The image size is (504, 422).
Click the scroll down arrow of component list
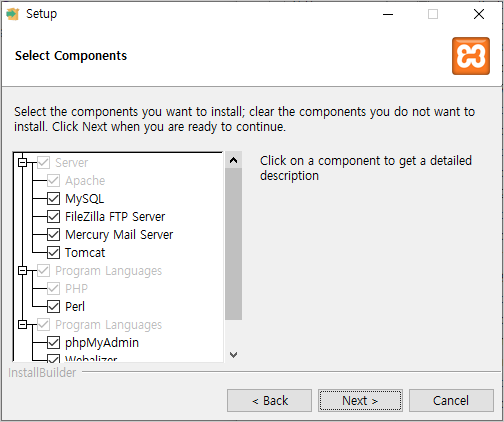[233, 355]
